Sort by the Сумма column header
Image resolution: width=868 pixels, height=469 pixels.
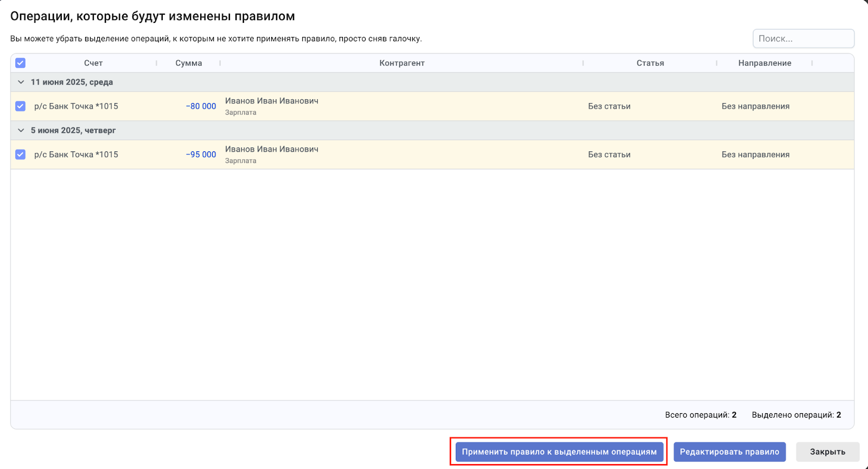188,63
